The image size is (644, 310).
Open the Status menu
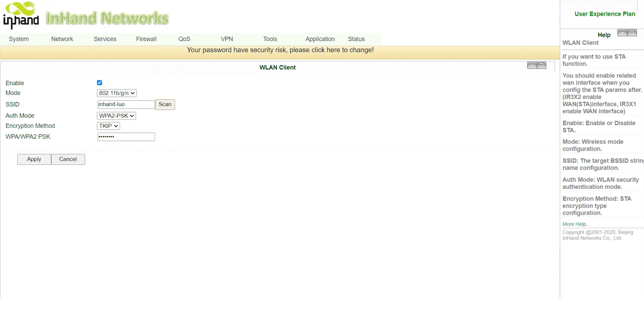click(x=356, y=39)
